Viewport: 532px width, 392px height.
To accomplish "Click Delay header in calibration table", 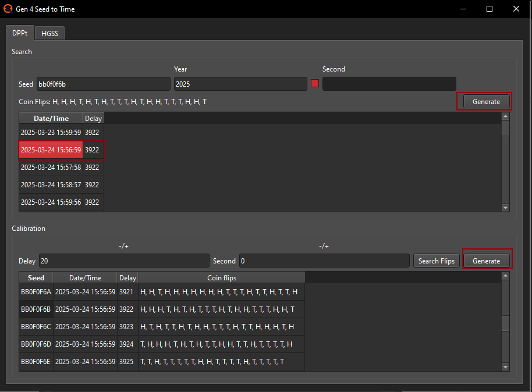I will pyautogui.click(x=127, y=278).
